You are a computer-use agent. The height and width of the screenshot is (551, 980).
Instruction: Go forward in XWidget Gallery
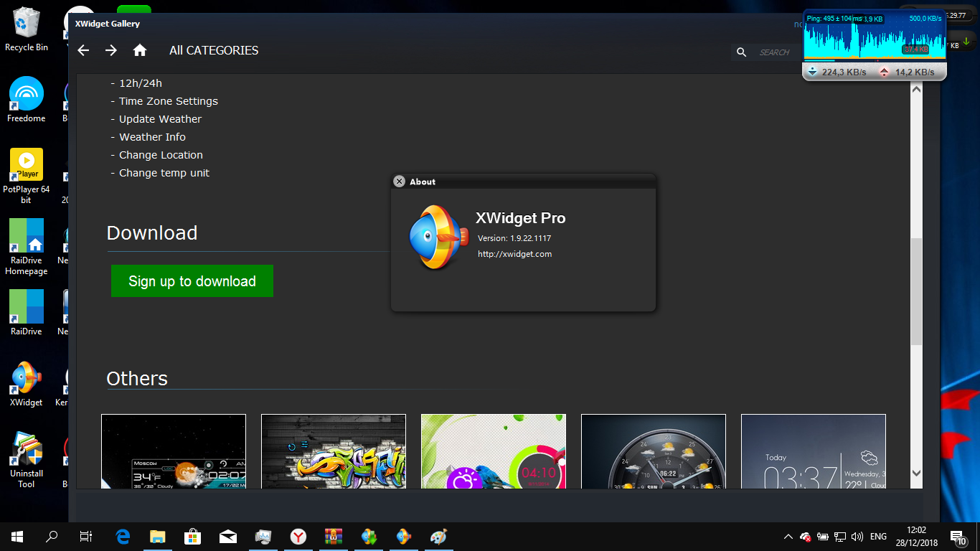point(110,50)
